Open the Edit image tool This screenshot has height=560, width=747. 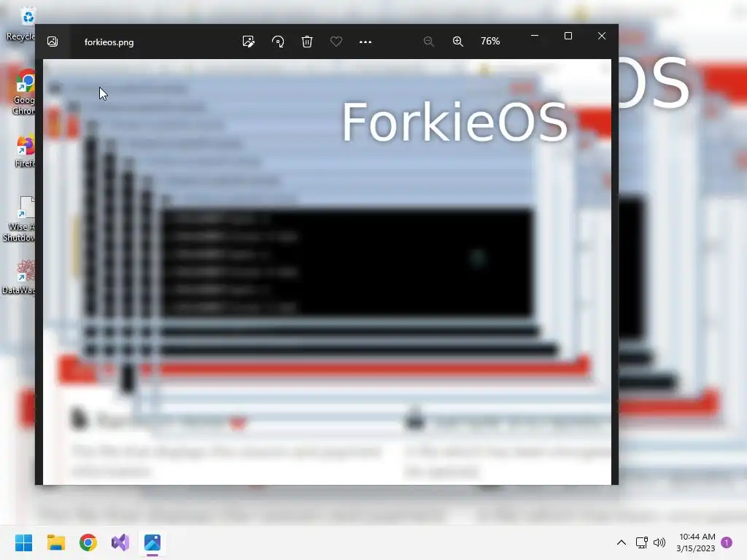(x=248, y=42)
